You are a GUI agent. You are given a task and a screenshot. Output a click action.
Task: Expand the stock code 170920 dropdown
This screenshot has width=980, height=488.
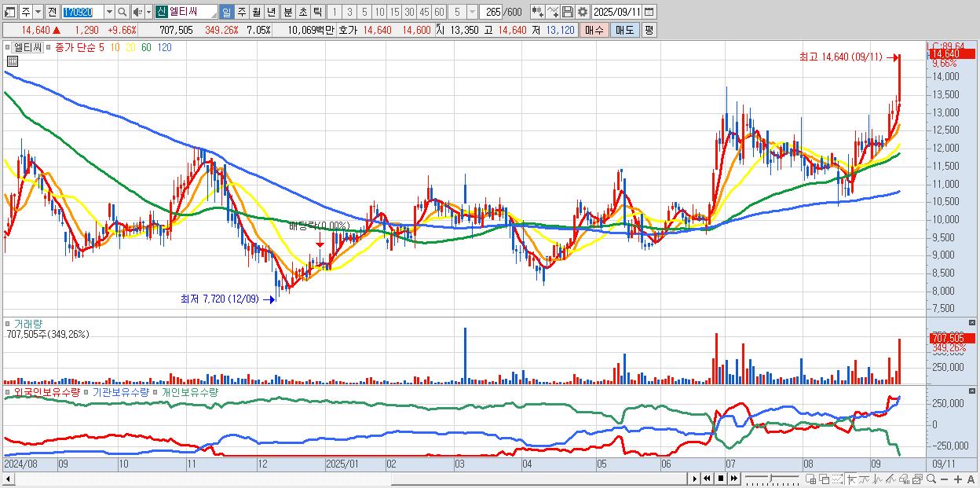[109, 12]
